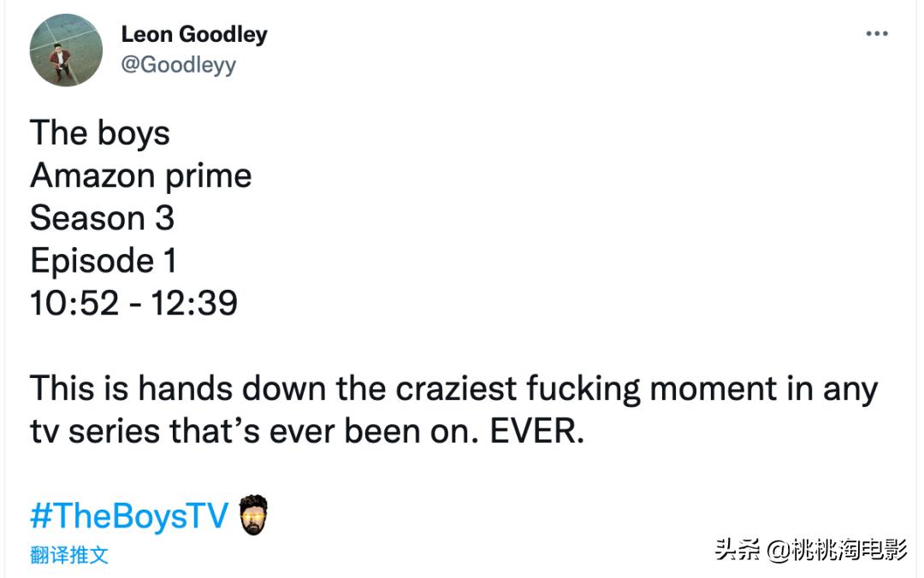Open the three-dot more options menu
924x578 pixels.
point(877,34)
